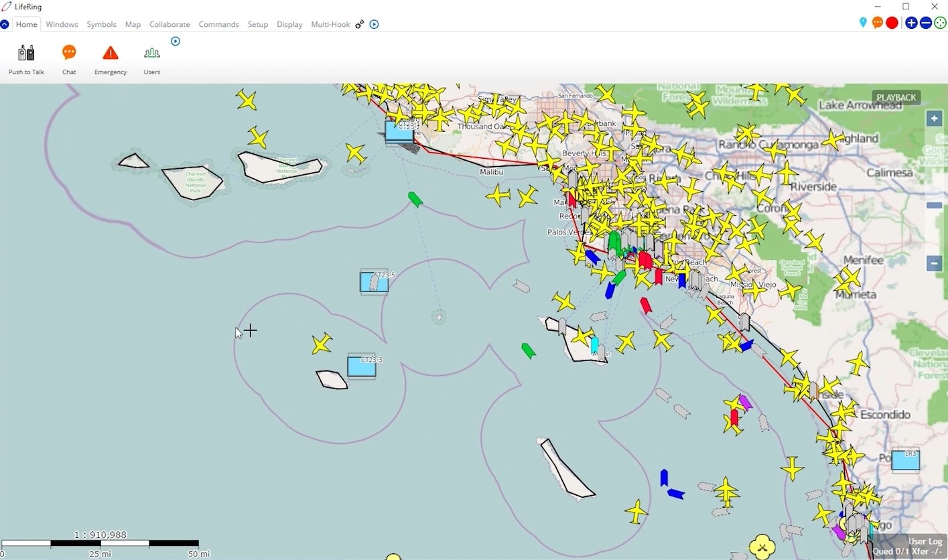The width and height of the screenshot is (948, 560).
Task: Open the Users group icon
Action: tap(152, 53)
